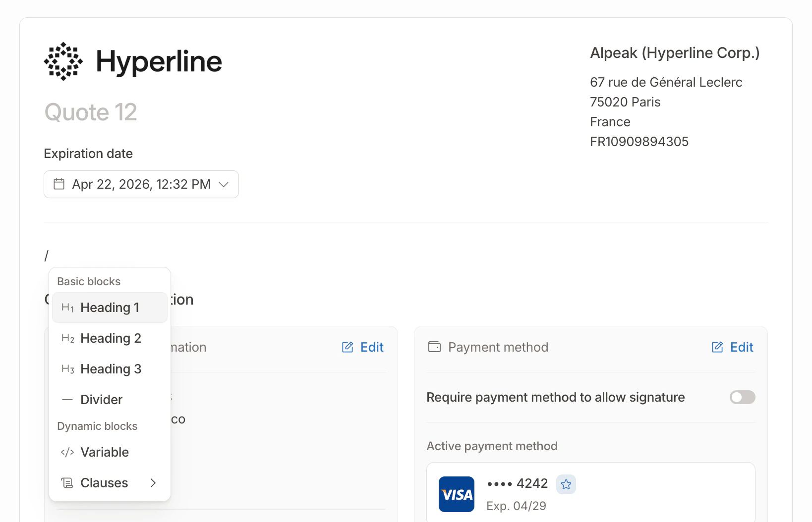
Task: Click the H2 icon beside Heading 2
Action: point(67,338)
